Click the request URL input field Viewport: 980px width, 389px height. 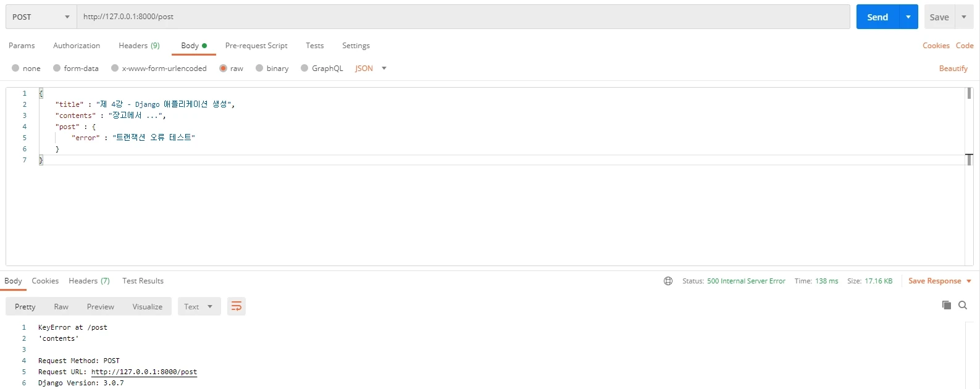click(x=463, y=17)
